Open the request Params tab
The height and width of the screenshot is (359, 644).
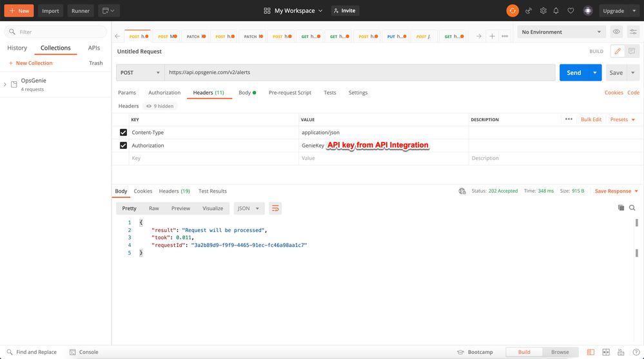127,92
